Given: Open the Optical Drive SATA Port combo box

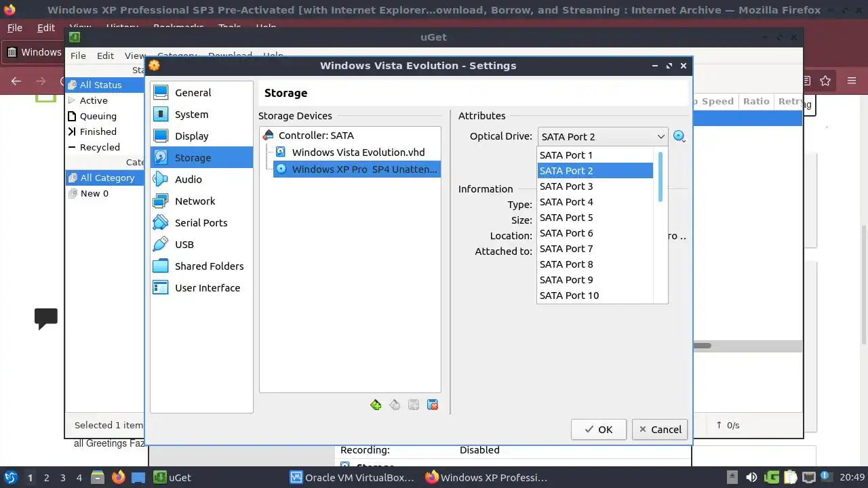Looking at the screenshot, I should click(603, 137).
